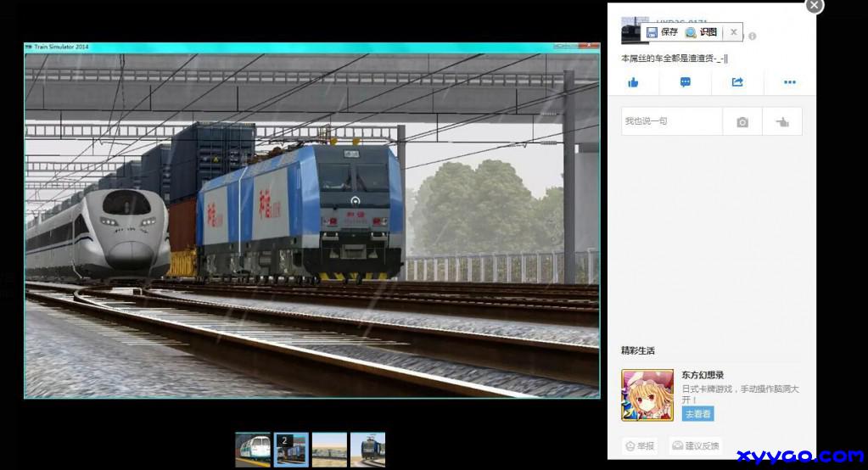Open the three-dots more options menu
Image resolution: width=868 pixels, height=470 pixels.
[790, 82]
